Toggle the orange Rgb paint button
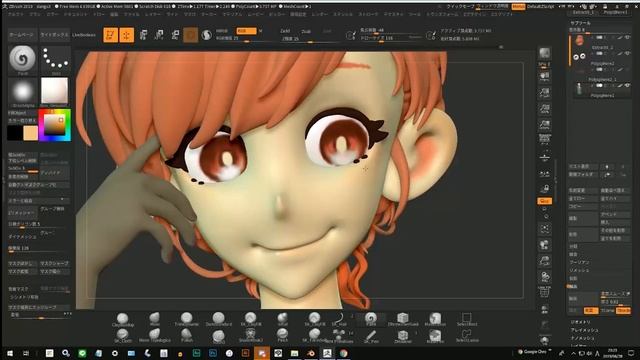The height and width of the screenshot is (360, 640). [x=246, y=31]
